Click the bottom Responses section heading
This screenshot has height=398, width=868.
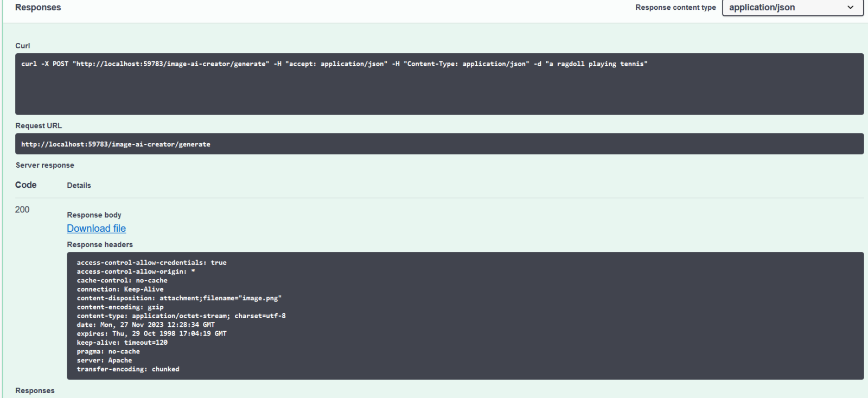pyautogui.click(x=35, y=390)
